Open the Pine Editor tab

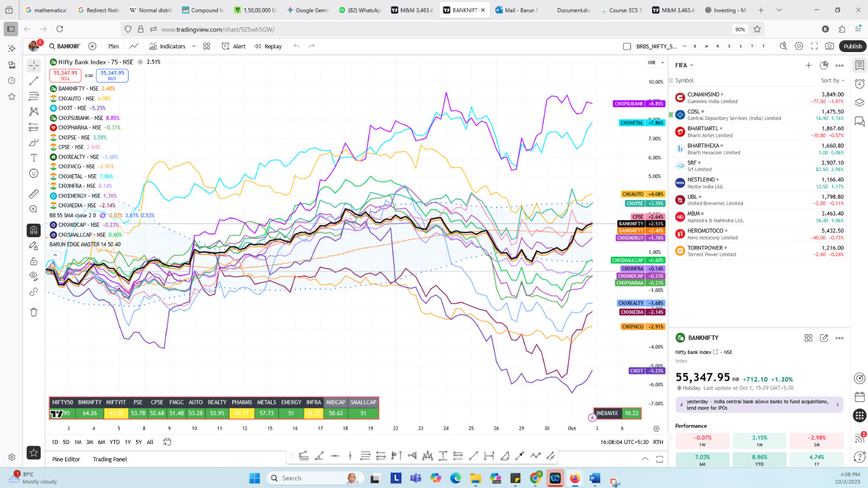pyautogui.click(x=66, y=459)
